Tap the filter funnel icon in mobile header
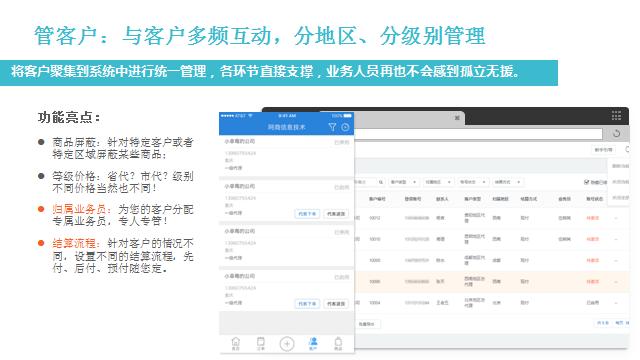 332,127
